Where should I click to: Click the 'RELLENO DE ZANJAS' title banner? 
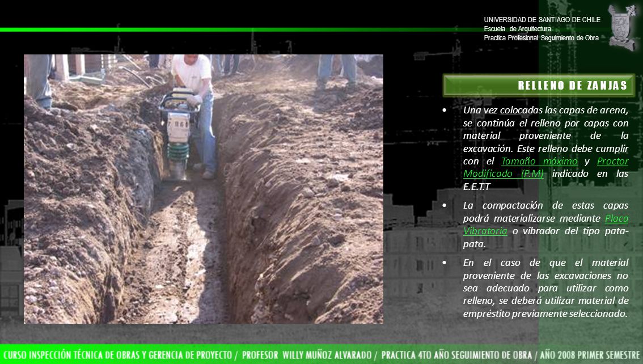pos(539,85)
